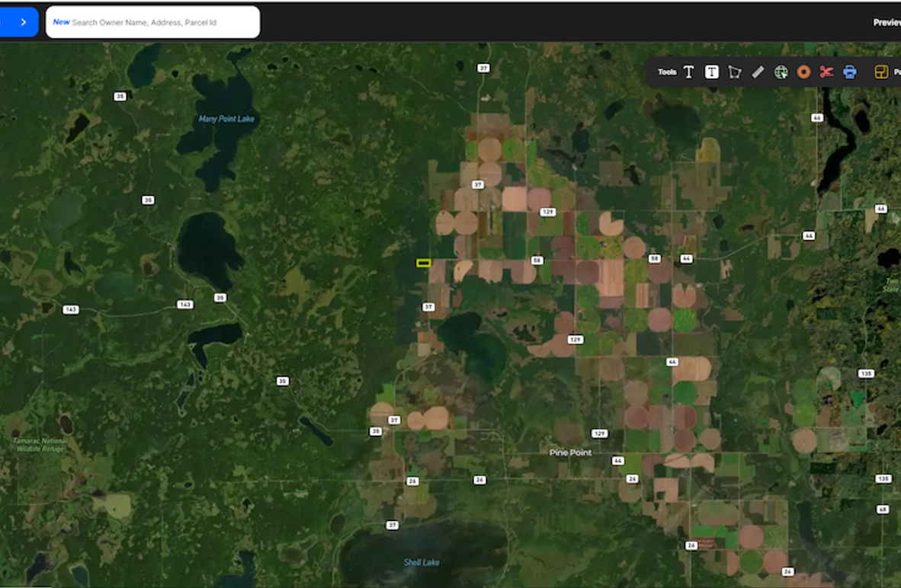Activate the polygon drawing tool

(x=735, y=72)
